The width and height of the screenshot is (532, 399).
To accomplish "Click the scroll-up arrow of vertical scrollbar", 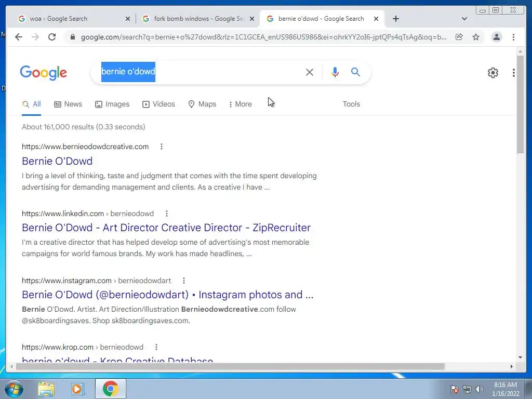I will (520, 51).
